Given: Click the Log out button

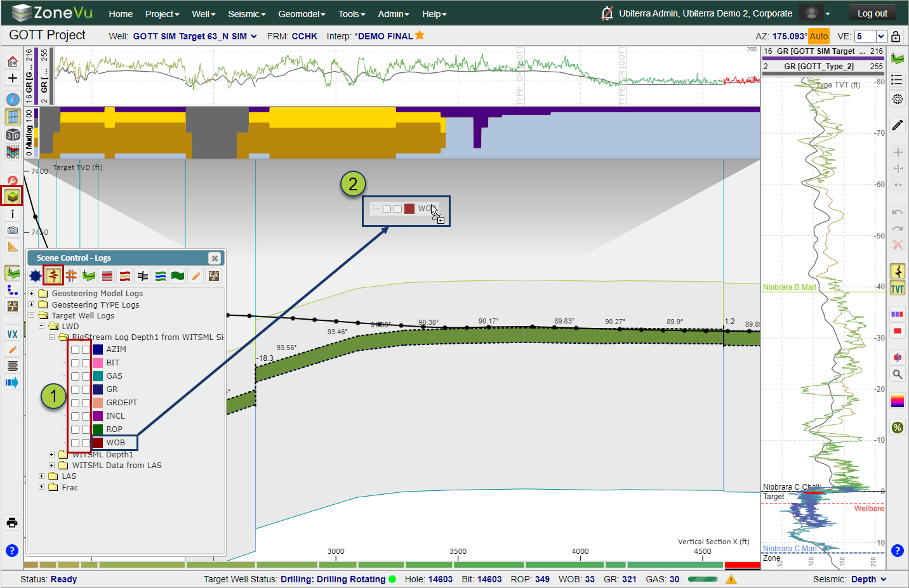Looking at the screenshot, I should [x=872, y=13].
